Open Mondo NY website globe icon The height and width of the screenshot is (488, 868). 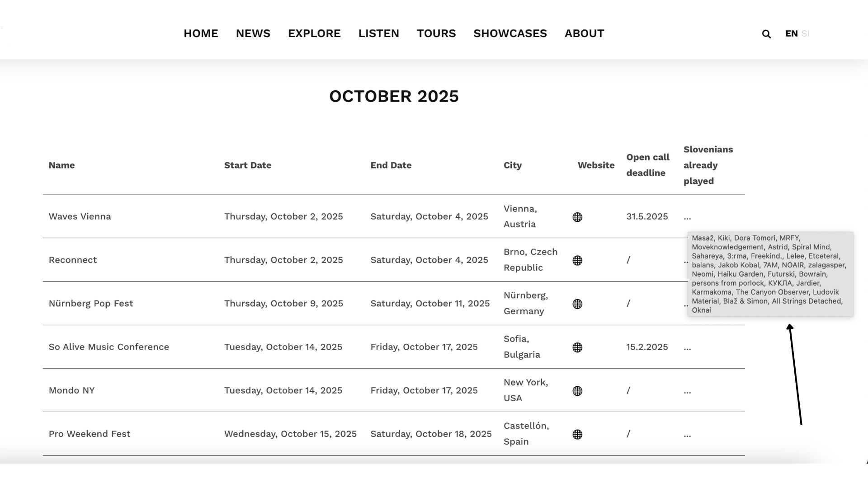577,391
